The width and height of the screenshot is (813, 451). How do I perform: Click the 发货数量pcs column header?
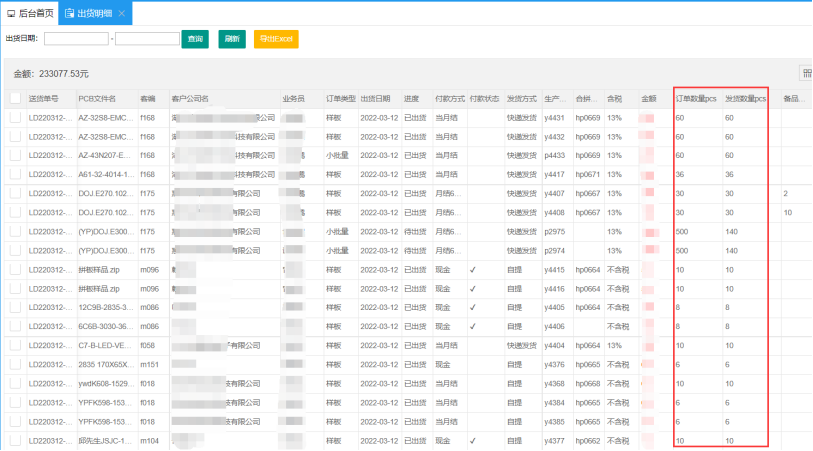745,99
